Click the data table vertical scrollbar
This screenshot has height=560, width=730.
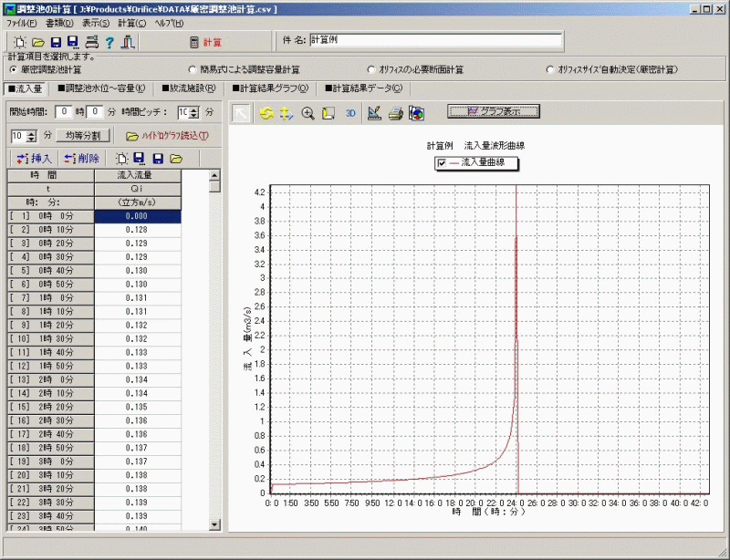point(215,356)
